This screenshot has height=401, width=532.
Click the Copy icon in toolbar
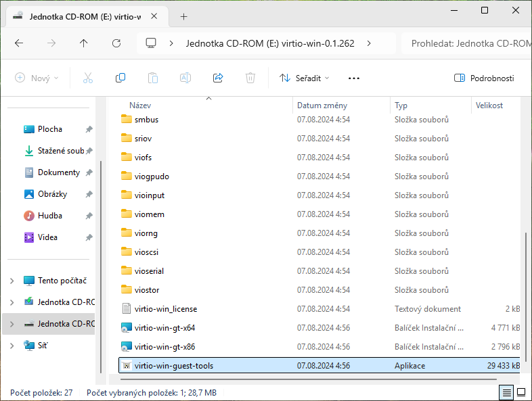120,78
